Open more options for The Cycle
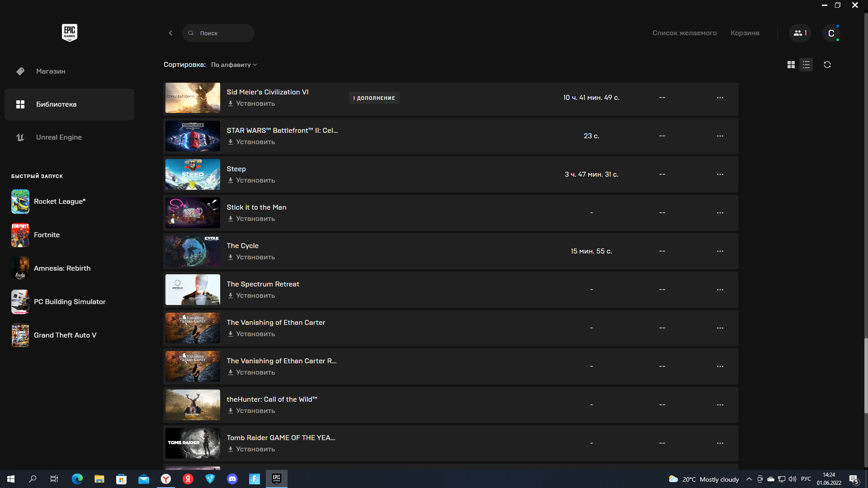868x488 pixels. coord(720,251)
